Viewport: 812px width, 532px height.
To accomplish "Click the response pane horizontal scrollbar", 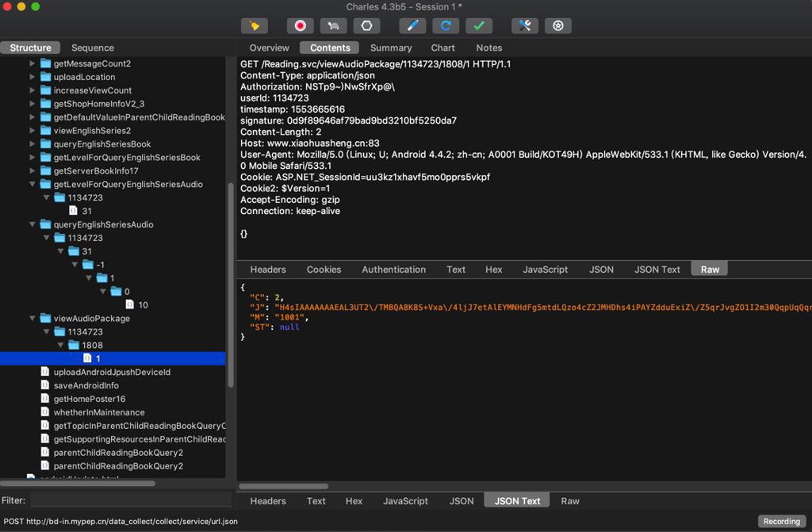I will coord(283,487).
